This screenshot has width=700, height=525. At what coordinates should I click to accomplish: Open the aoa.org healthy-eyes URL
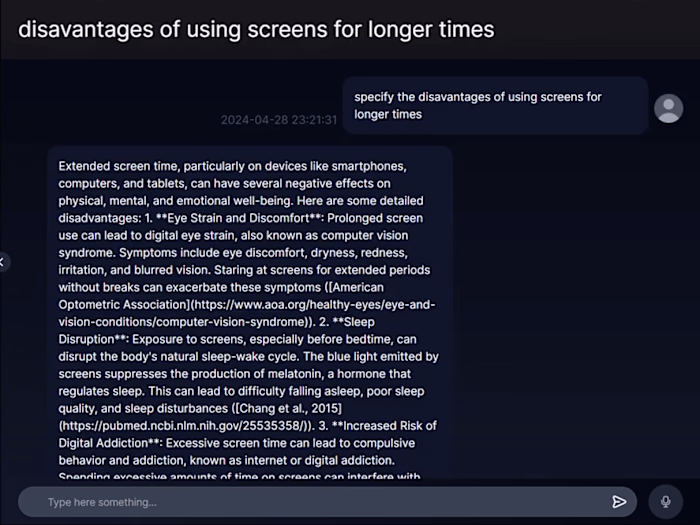[x=247, y=313]
